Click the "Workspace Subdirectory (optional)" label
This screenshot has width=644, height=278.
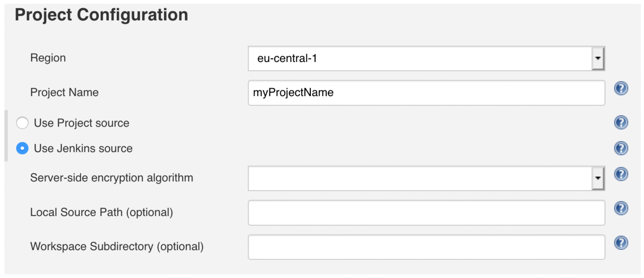[117, 246]
